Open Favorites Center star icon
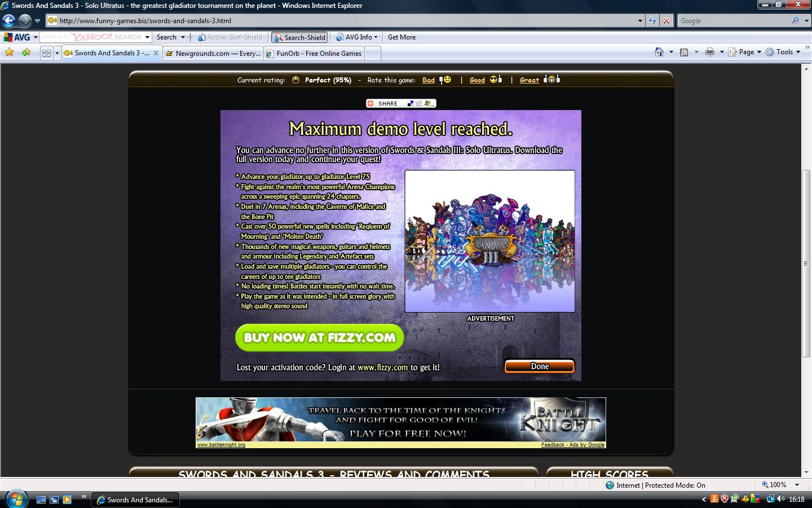812x508 pixels. click(x=10, y=52)
